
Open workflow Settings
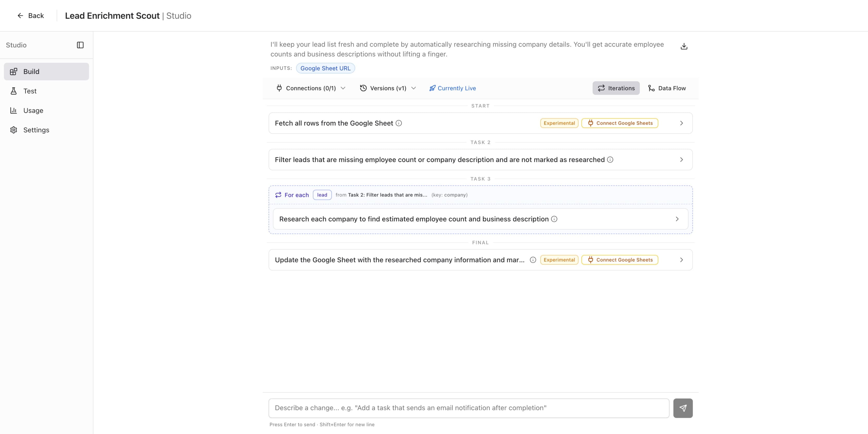click(x=36, y=130)
